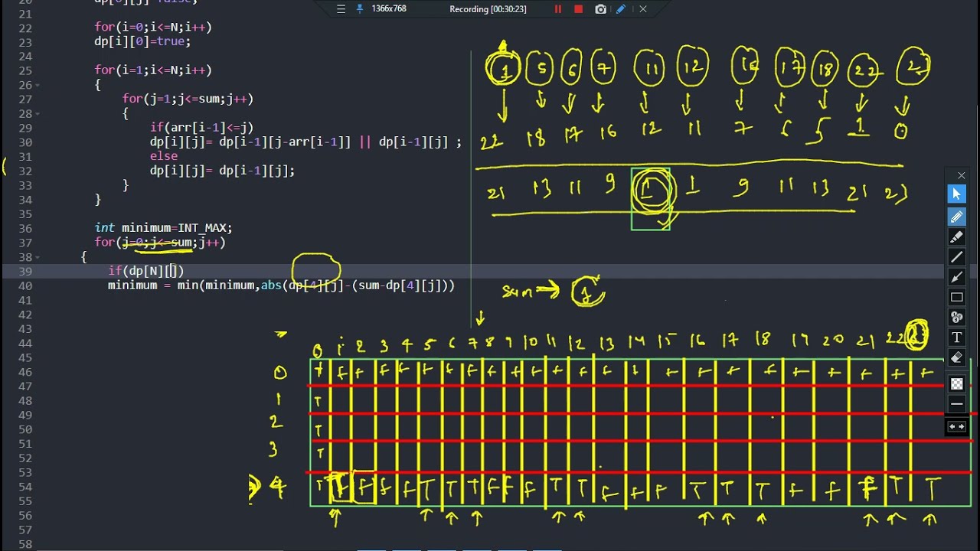This screenshot has width=980, height=551.
Task: Take a screenshot with camera icon
Action: 601,9
